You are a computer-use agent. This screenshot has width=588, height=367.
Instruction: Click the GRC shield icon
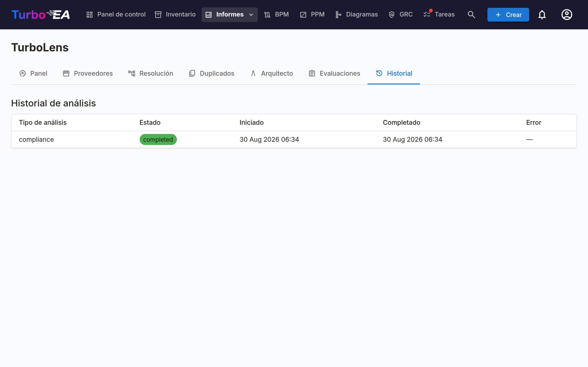(x=391, y=14)
